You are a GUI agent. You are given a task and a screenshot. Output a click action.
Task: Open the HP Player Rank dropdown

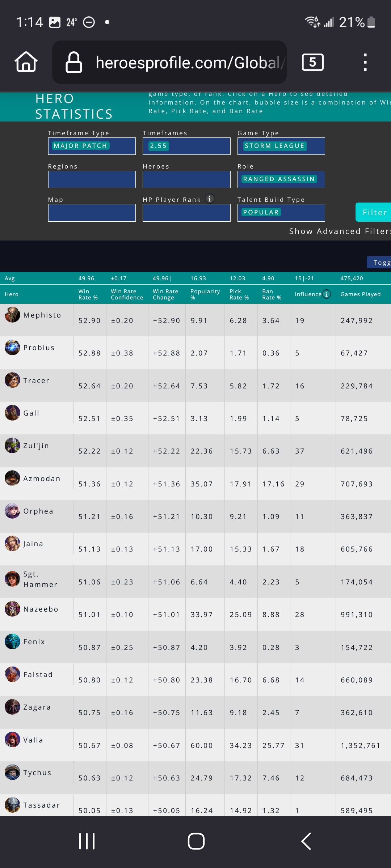pos(186,213)
